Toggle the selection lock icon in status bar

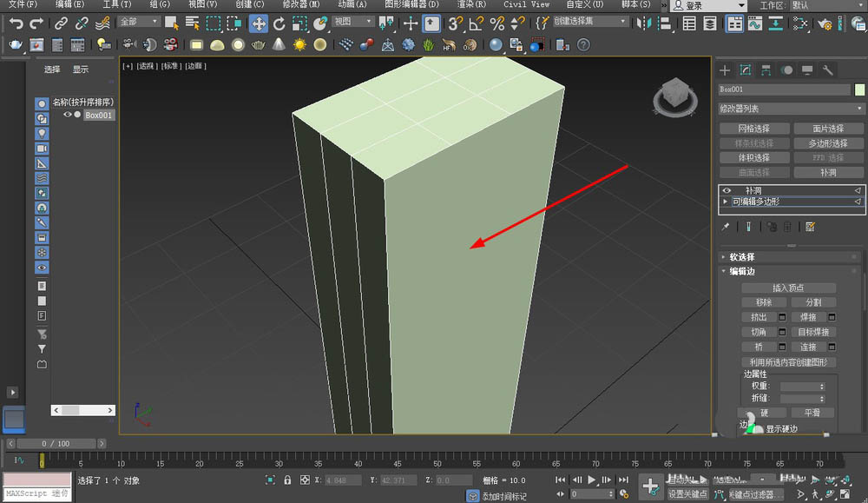click(287, 480)
